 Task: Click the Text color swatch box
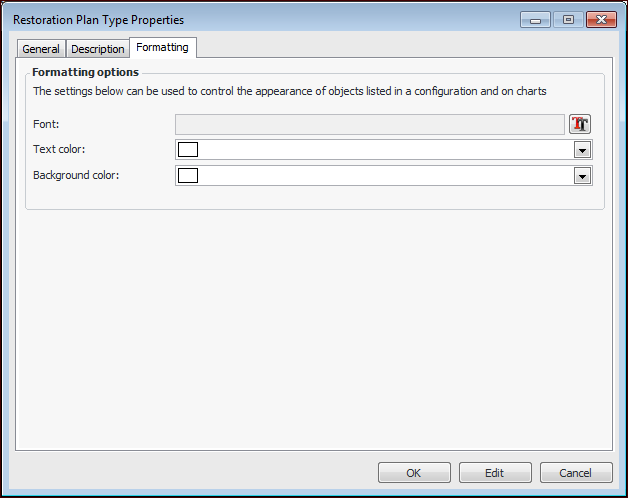[x=188, y=150]
